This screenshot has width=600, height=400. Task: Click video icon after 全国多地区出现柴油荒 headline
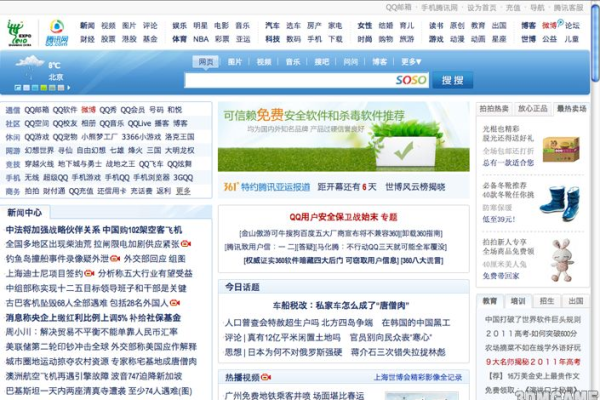[x=186, y=244]
